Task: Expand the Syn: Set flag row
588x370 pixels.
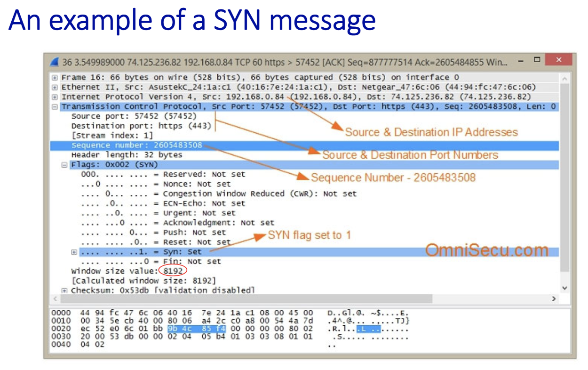Action: point(74,252)
